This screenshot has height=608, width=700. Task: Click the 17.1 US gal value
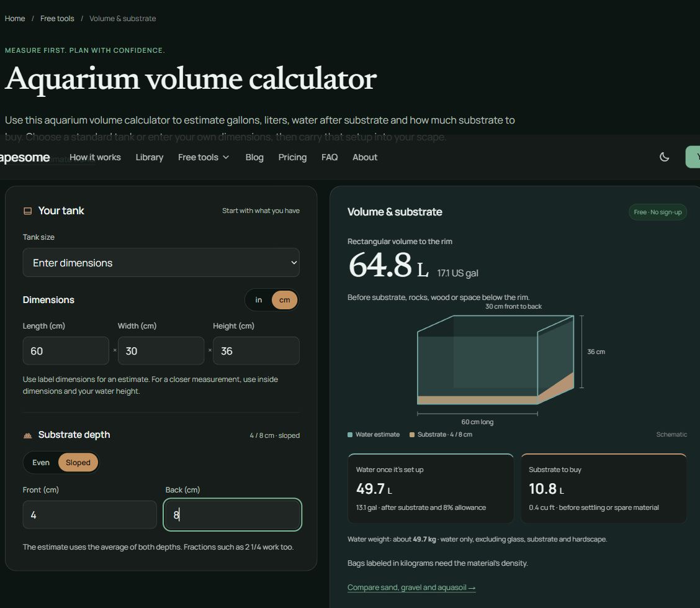[x=457, y=273]
